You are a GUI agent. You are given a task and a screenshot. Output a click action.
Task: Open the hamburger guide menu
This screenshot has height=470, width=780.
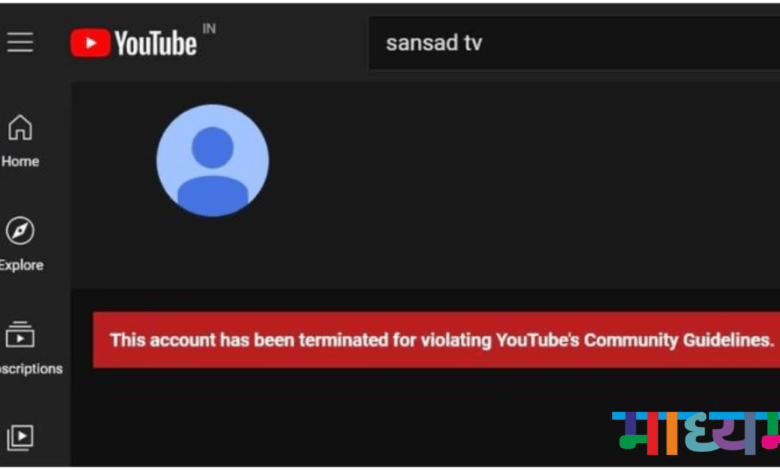pyautogui.click(x=20, y=42)
